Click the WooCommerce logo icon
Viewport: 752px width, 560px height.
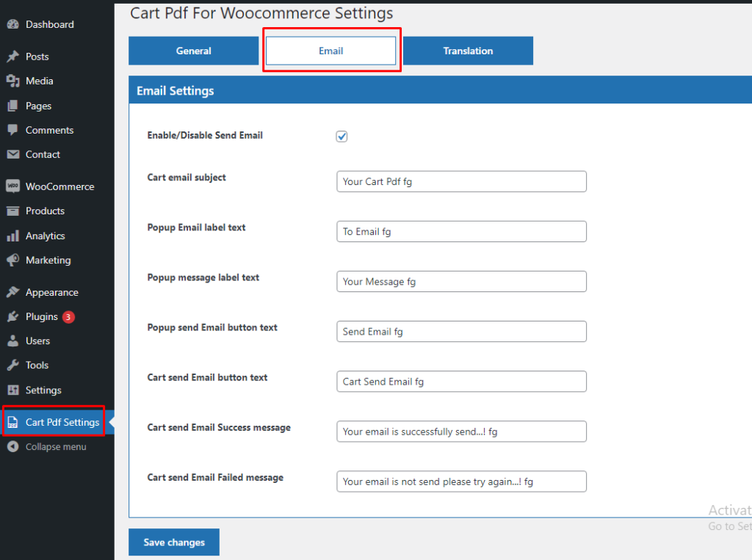point(13,186)
